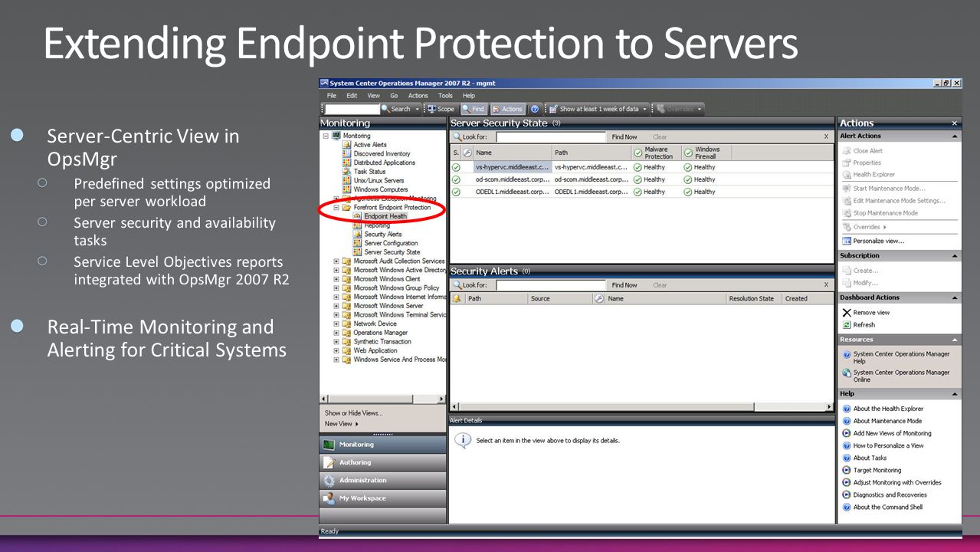The image size is (980, 552).
Task: Select Discovered Inventory in Monitoring tree
Action: pyautogui.click(x=382, y=154)
